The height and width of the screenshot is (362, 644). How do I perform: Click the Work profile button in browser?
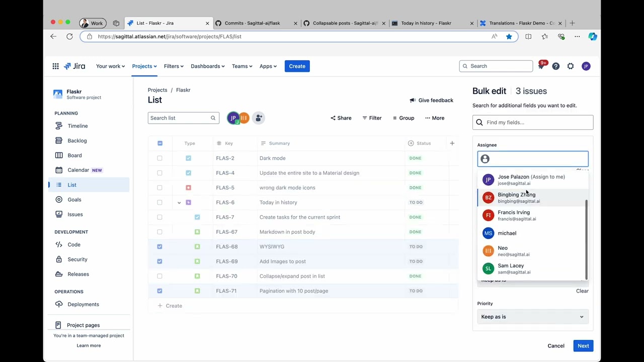[92, 23]
